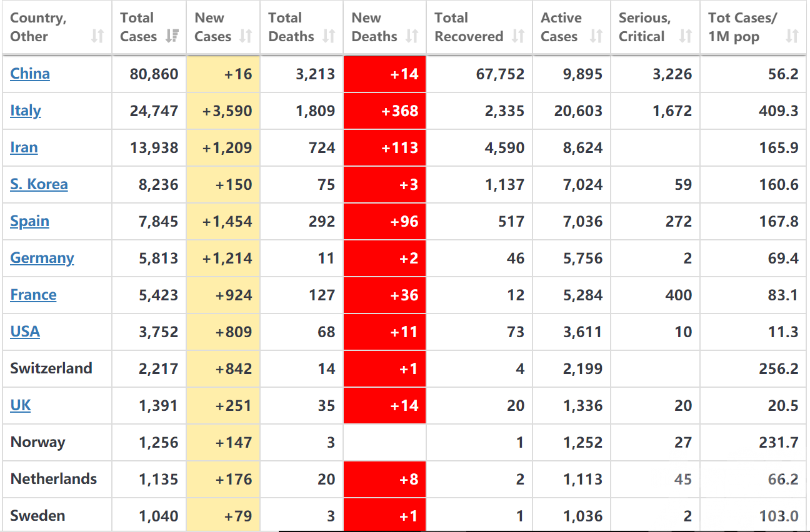The width and height of the screenshot is (810, 532).
Task: Open the S. Korea link
Action: point(39,184)
